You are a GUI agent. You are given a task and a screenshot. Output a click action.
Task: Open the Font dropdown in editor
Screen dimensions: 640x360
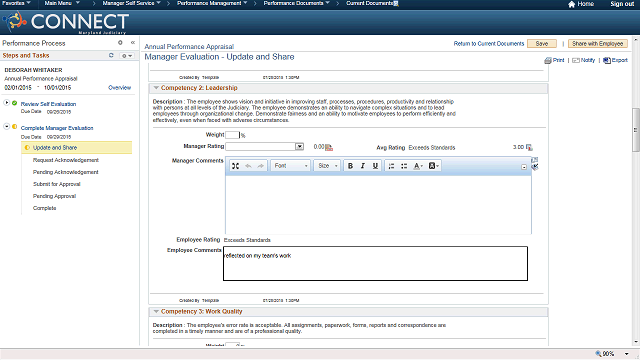click(x=290, y=166)
